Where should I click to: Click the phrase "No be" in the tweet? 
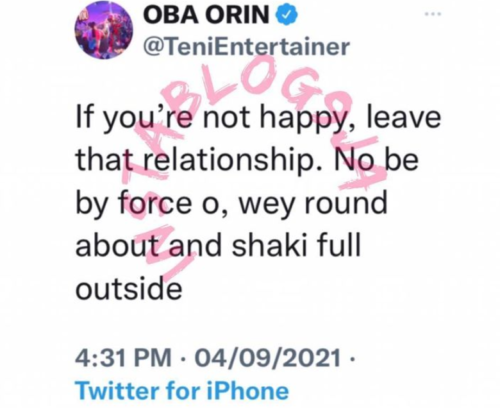376,159
